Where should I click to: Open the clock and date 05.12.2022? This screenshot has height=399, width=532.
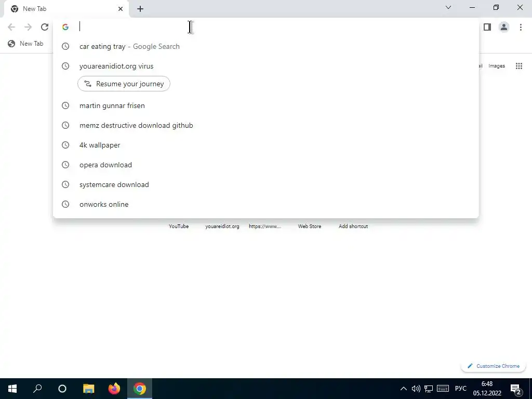(487, 389)
